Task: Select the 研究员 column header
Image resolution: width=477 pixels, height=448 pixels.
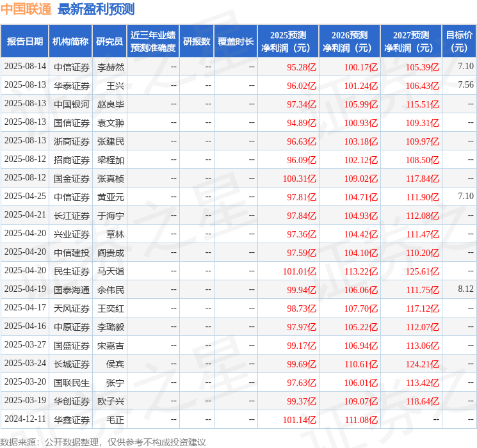Action: click(109, 42)
